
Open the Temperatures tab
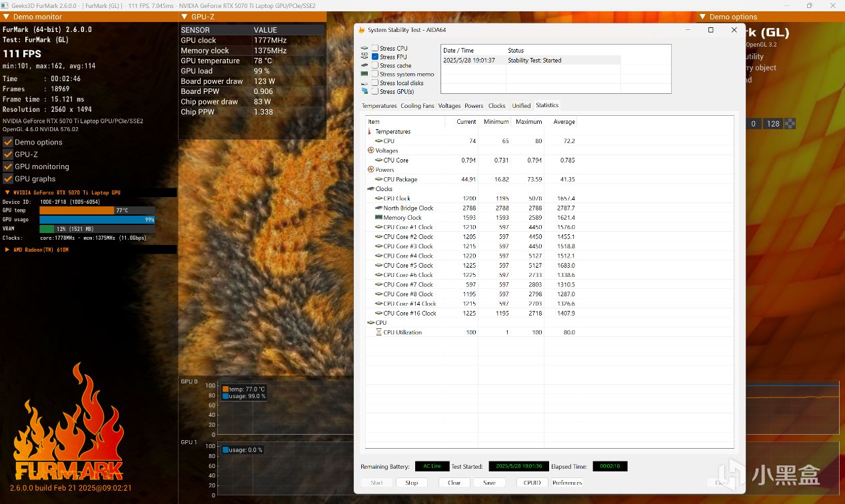[x=379, y=106]
